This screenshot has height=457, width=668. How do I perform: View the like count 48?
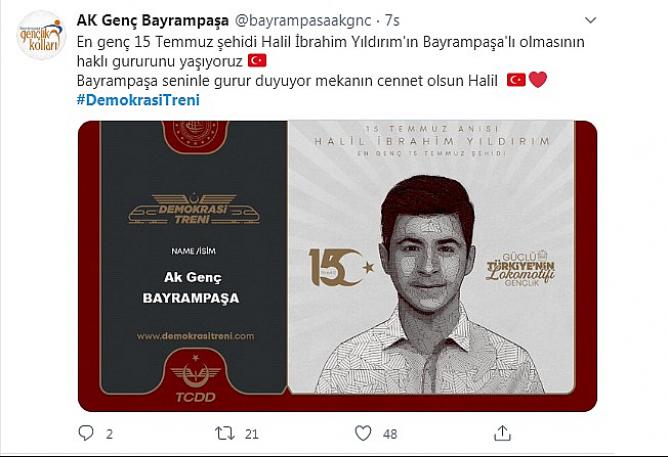coord(390,434)
